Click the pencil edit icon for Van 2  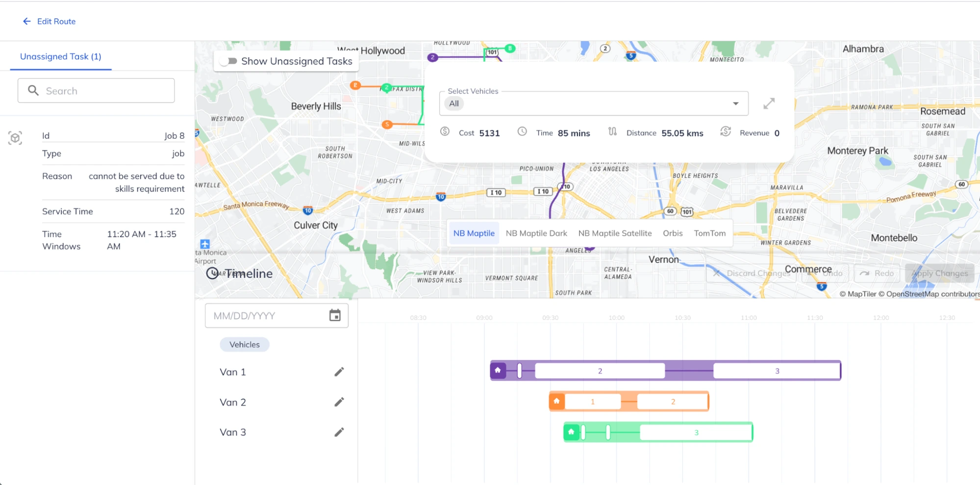pyautogui.click(x=339, y=402)
